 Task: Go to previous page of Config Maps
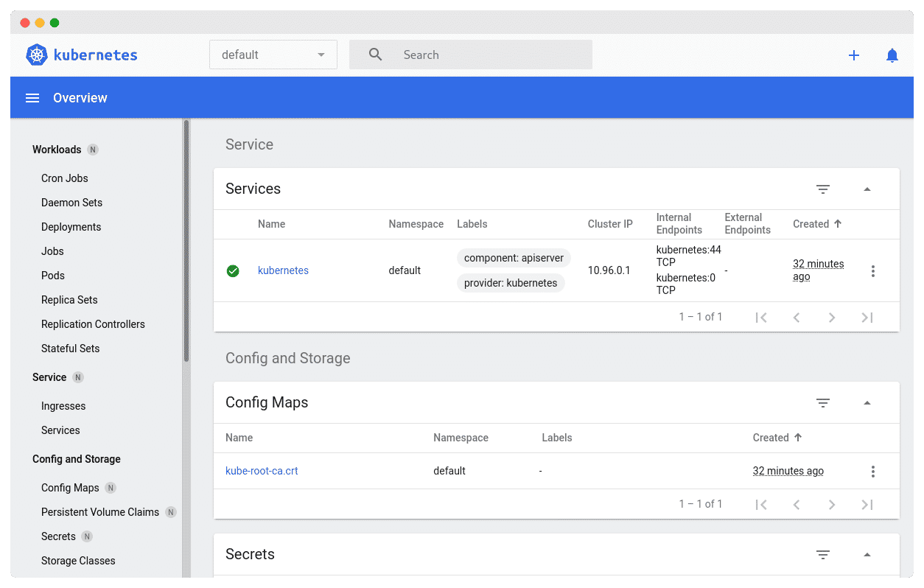797,505
